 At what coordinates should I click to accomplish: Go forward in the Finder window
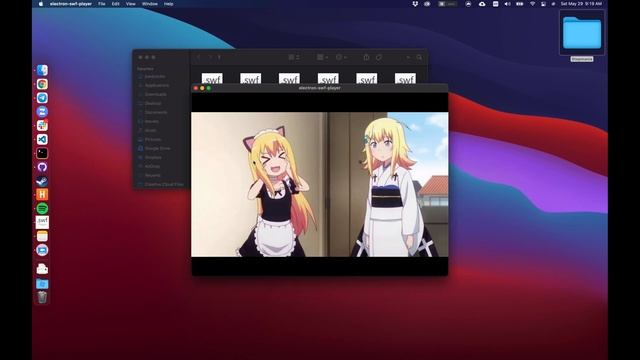[x=210, y=57]
